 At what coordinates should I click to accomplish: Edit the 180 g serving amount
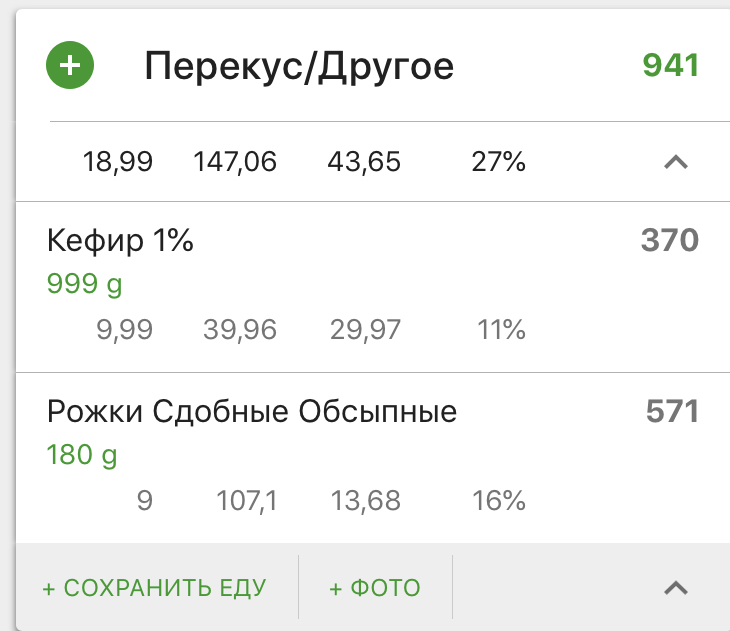click(82, 456)
